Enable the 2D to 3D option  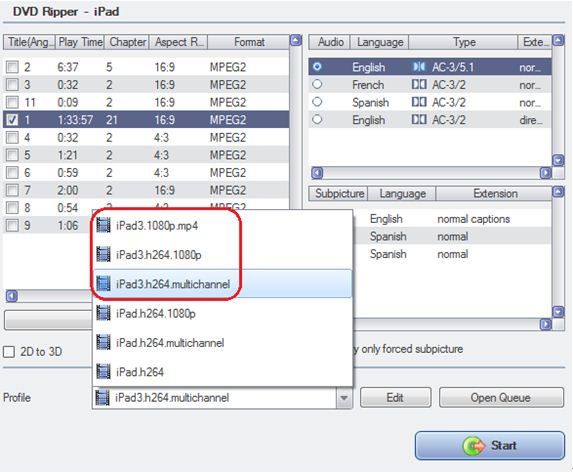(x=9, y=352)
